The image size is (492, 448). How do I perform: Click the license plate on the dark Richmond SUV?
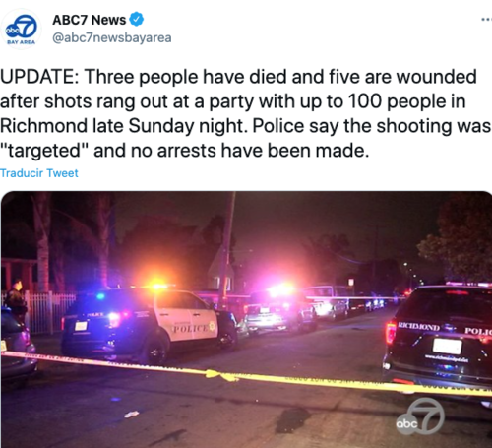pyautogui.click(x=447, y=347)
